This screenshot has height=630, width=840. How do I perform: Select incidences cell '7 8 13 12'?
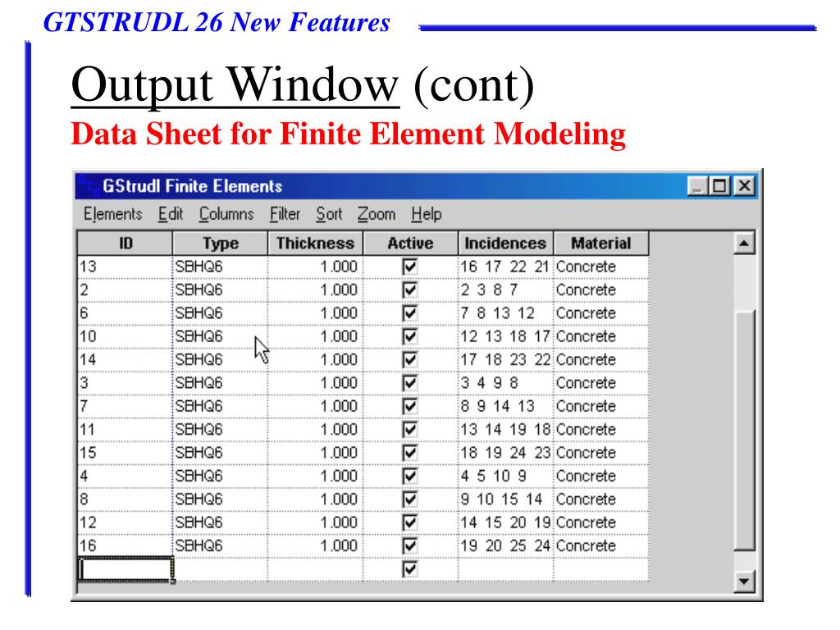click(x=505, y=313)
